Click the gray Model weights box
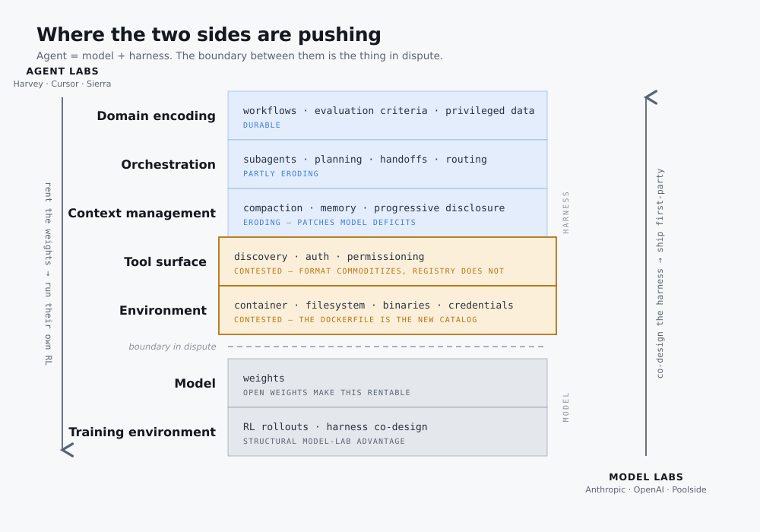Viewport: 760px width, 532px height. click(x=388, y=383)
